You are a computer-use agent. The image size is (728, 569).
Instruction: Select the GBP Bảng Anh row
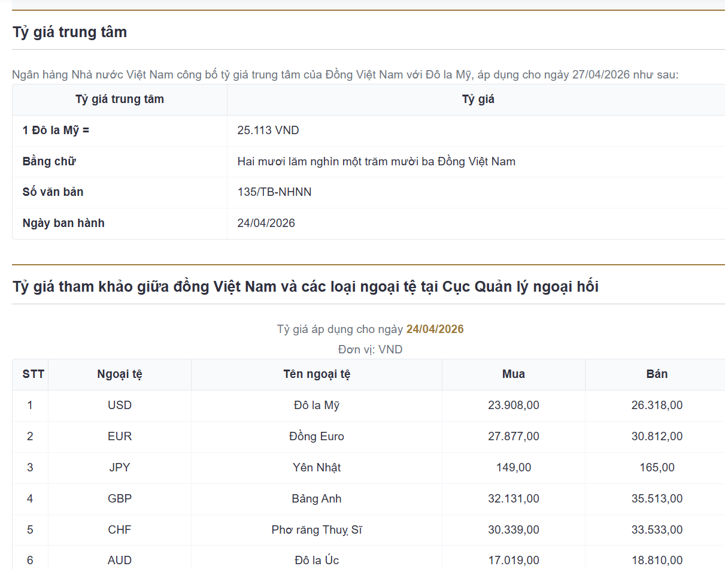click(317, 498)
